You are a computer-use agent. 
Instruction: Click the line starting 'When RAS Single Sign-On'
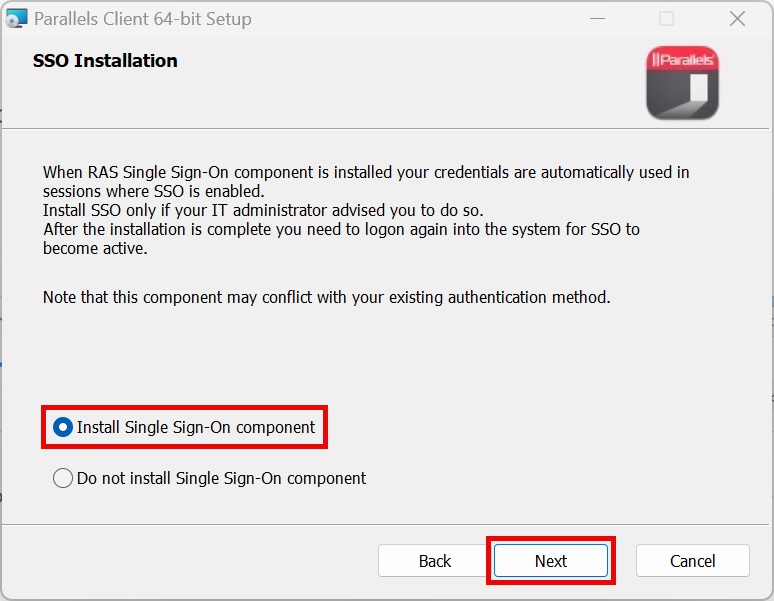coord(366,172)
